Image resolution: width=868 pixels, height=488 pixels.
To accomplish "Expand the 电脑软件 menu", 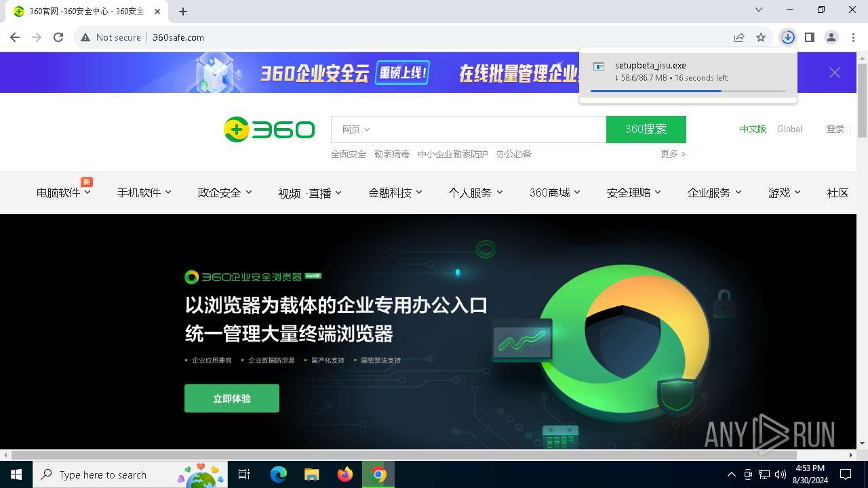I will point(64,192).
